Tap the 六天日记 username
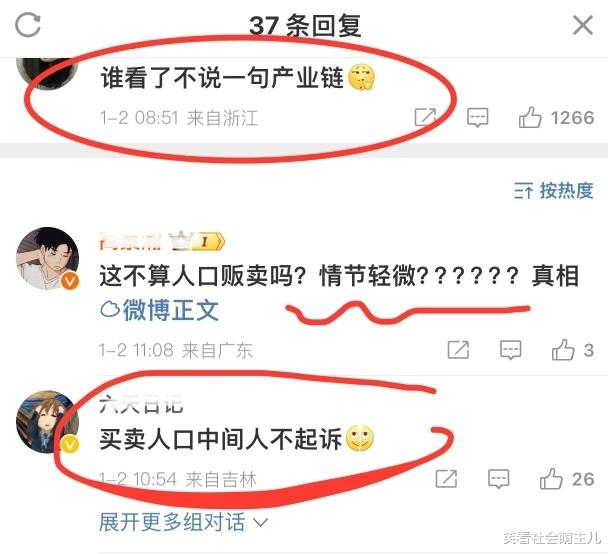 point(141,404)
